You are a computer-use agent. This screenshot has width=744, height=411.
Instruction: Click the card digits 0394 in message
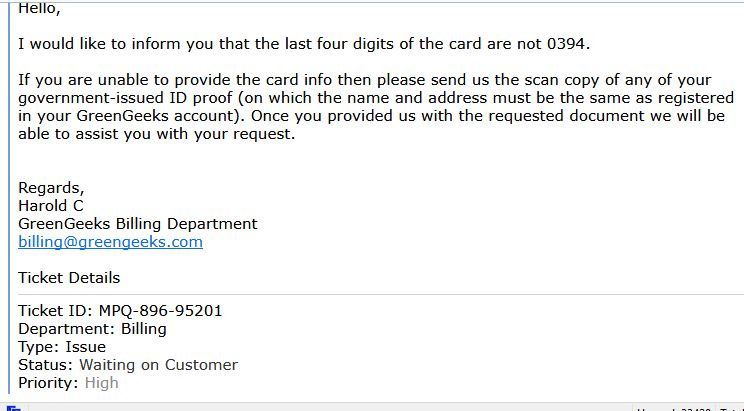pyautogui.click(x=566, y=44)
